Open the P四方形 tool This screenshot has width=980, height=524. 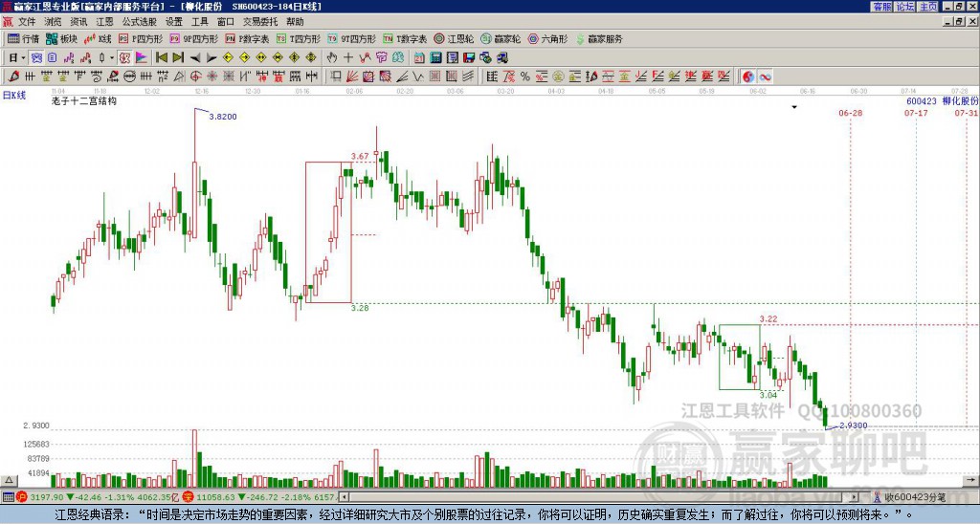click(x=141, y=38)
